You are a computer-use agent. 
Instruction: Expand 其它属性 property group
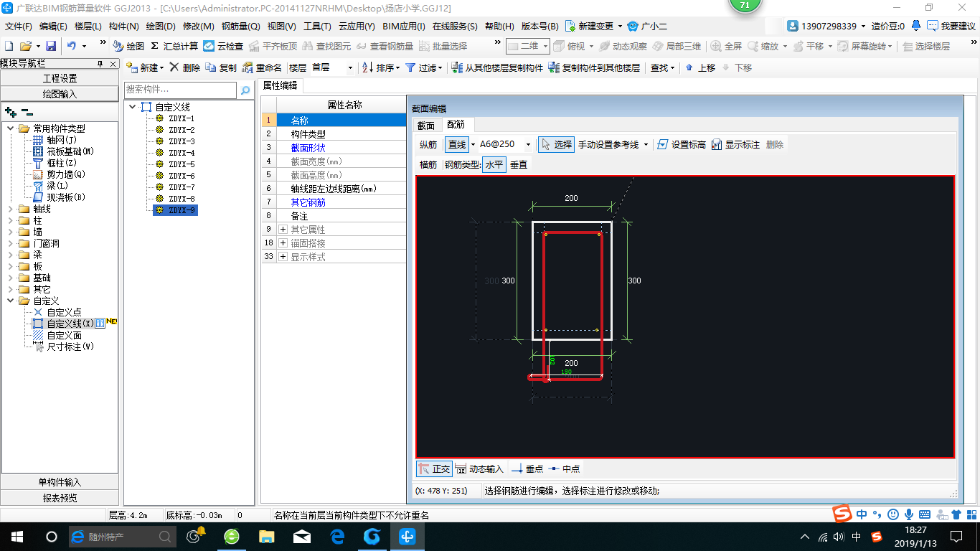pos(283,230)
